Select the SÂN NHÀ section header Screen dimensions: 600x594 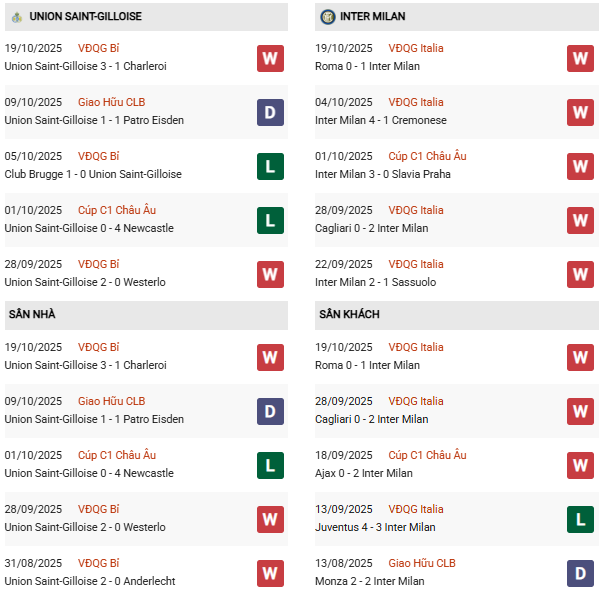pos(32,315)
